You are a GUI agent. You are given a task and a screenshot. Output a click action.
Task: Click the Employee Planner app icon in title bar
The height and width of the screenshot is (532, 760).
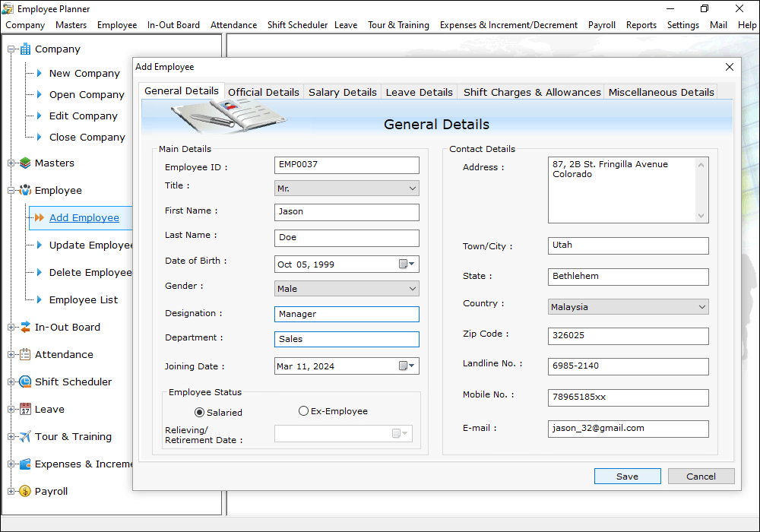[x=8, y=8]
